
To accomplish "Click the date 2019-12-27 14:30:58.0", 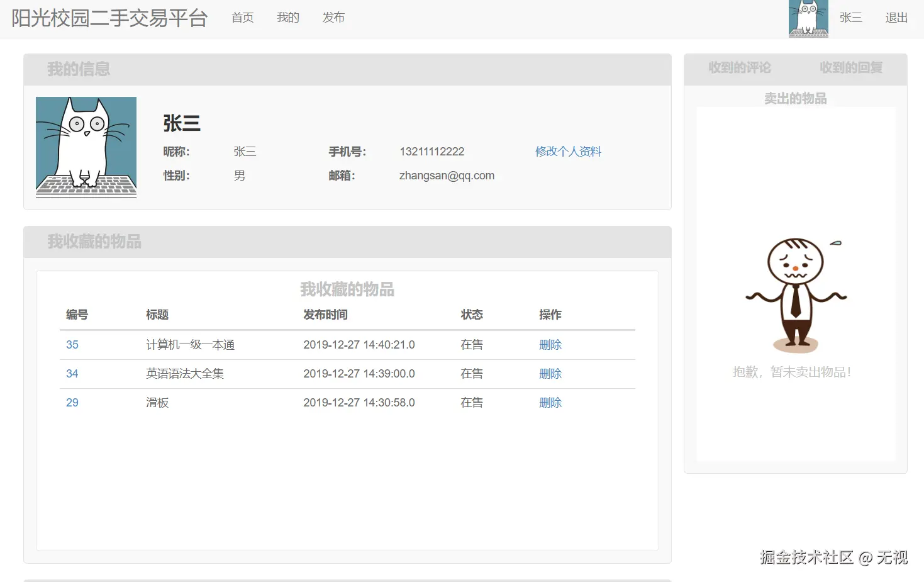I will coord(359,403).
